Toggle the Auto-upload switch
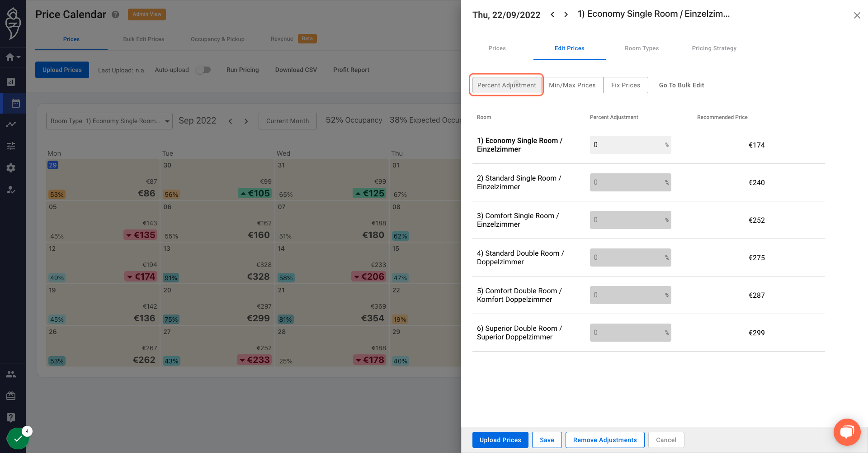868x453 pixels. click(x=203, y=70)
